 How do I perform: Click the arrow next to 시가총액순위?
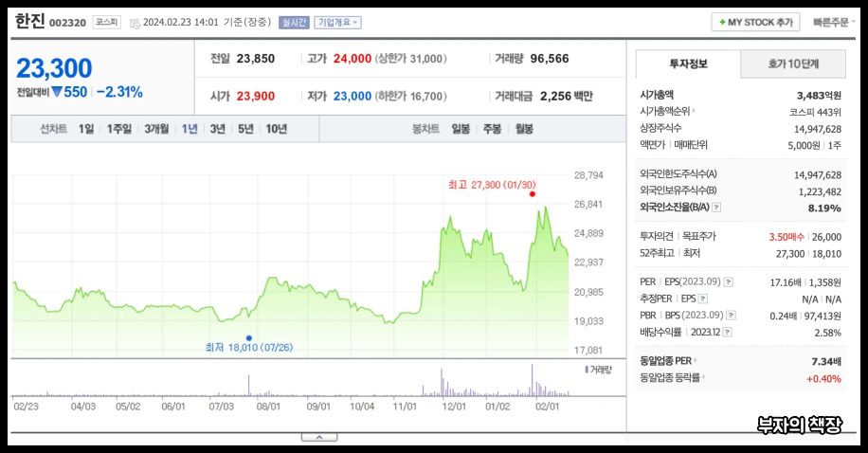[x=694, y=111]
